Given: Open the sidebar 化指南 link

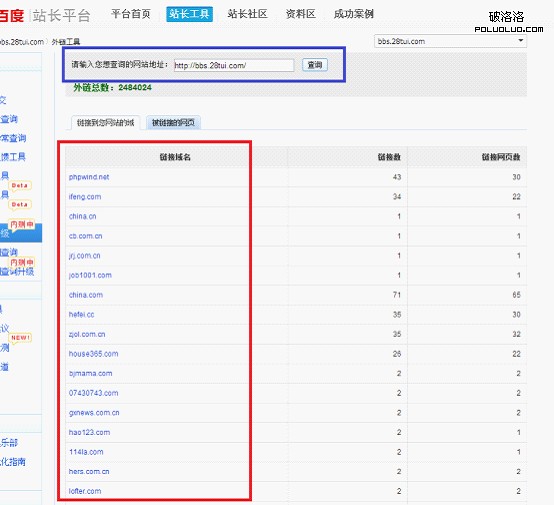Looking at the screenshot, I should click(x=13, y=462).
